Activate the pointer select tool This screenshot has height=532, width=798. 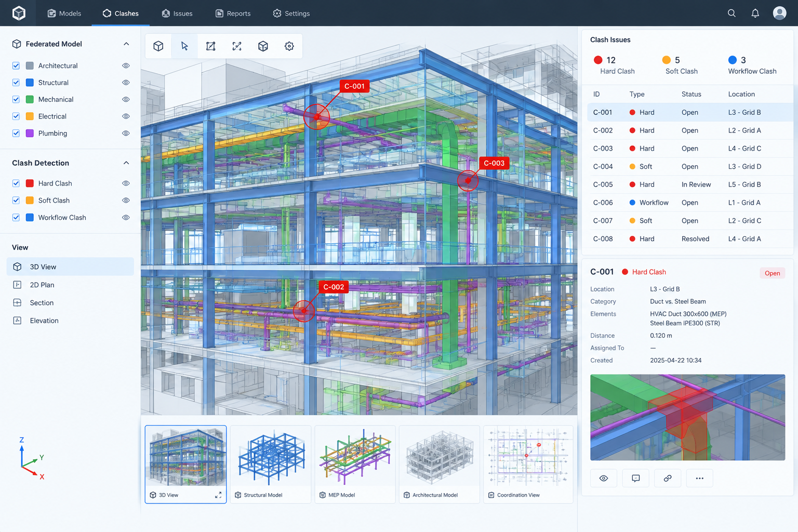184,46
